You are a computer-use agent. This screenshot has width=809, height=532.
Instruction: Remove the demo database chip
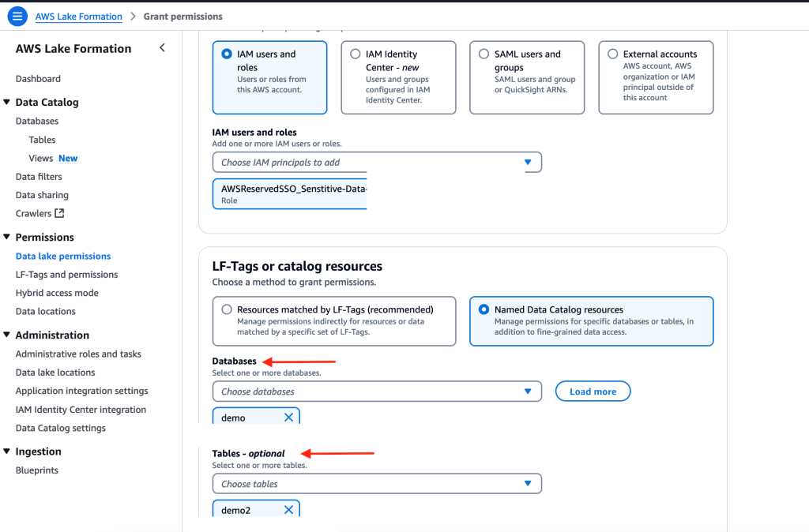coord(288,418)
